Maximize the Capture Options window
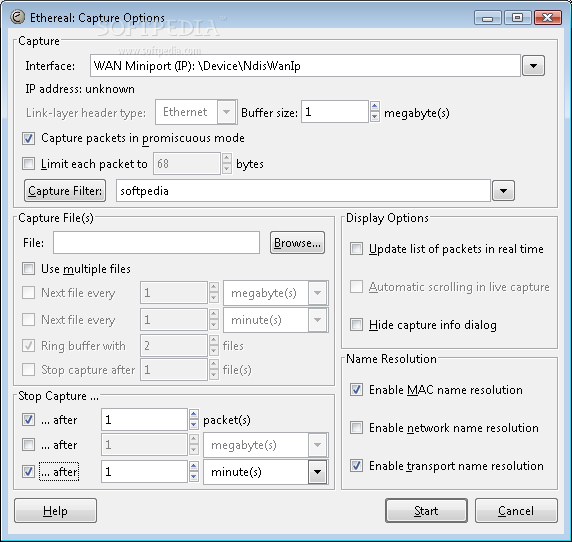Image resolution: width=572 pixels, height=542 pixels. (x=517, y=18)
